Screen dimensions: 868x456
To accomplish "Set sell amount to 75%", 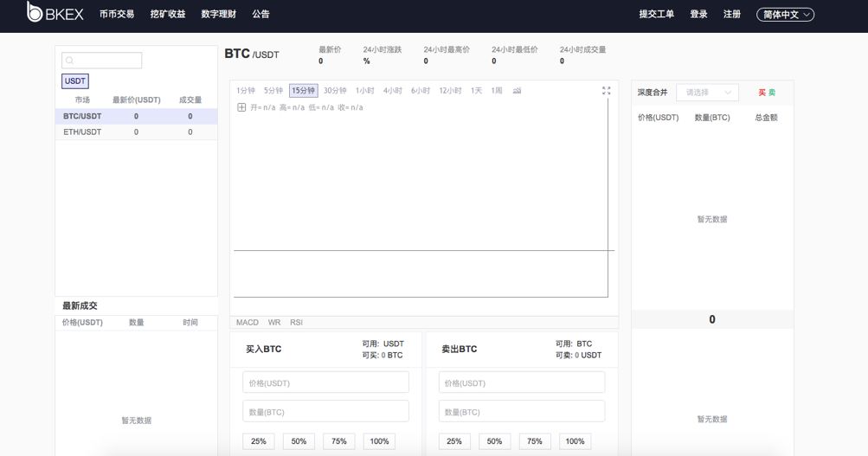I will (x=535, y=441).
